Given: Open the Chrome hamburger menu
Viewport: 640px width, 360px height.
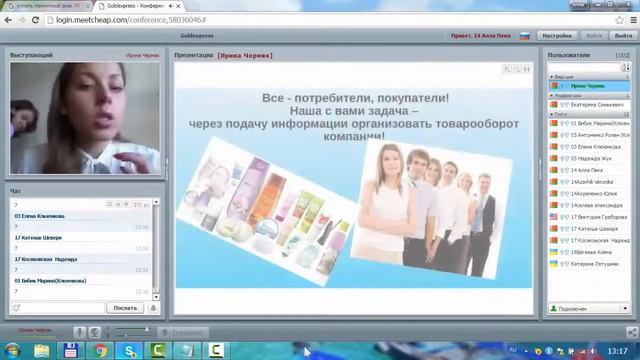Looking at the screenshot, I should point(633,20).
